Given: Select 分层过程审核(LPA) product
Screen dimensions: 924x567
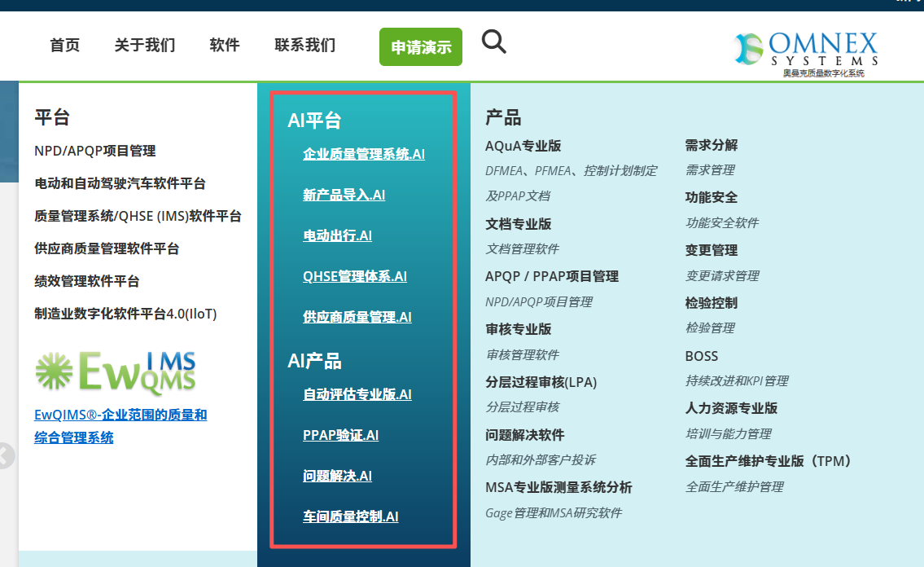Looking at the screenshot, I should click(541, 383).
